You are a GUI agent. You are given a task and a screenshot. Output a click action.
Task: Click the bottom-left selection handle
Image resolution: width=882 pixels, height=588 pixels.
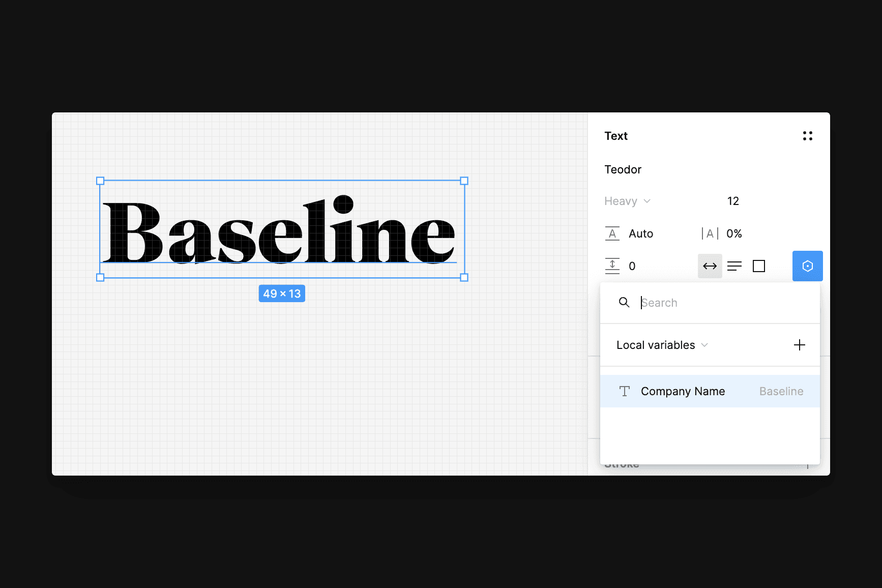click(x=100, y=277)
